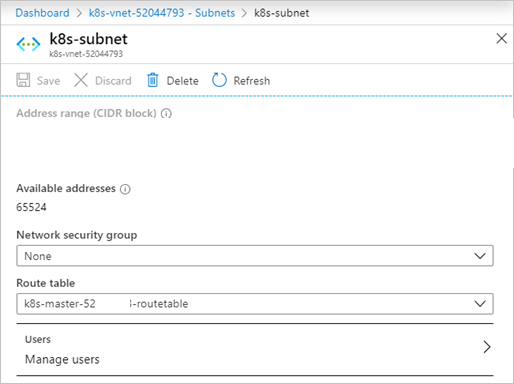Close the k8s-subnet blade
This screenshot has width=514, height=384.
[x=501, y=38]
